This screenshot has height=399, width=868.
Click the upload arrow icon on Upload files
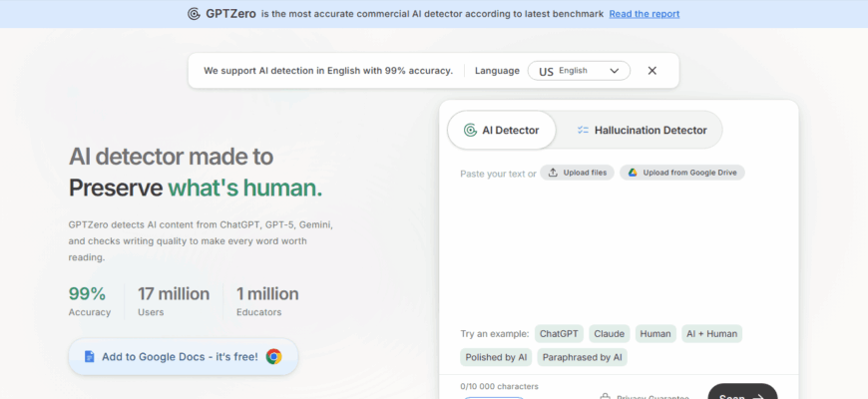coord(553,173)
